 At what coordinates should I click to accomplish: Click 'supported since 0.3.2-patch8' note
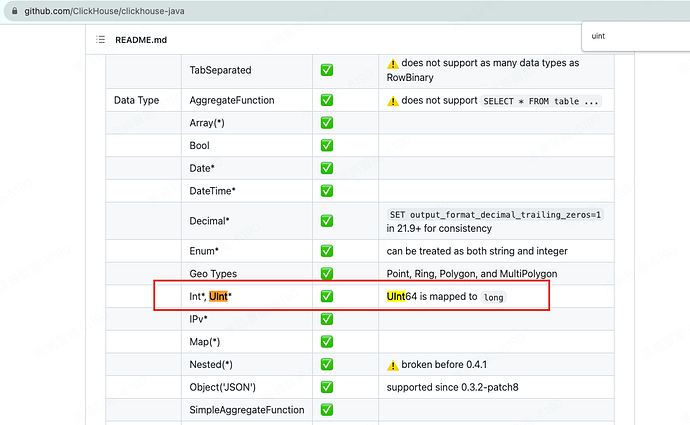click(452, 387)
